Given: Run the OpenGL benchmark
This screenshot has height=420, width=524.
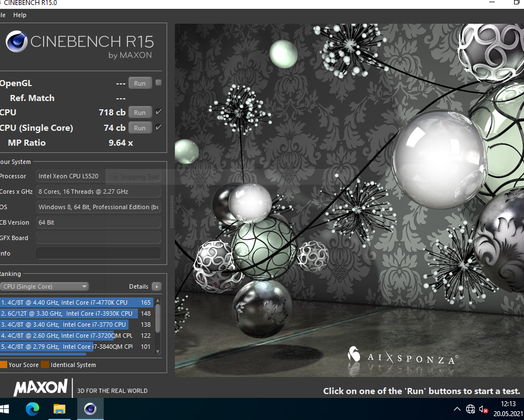Looking at the screenshot, I should [x=140, y=83].
